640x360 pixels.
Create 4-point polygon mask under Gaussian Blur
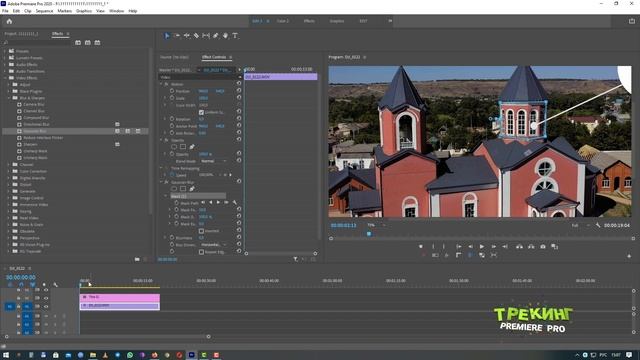(183, 189)
